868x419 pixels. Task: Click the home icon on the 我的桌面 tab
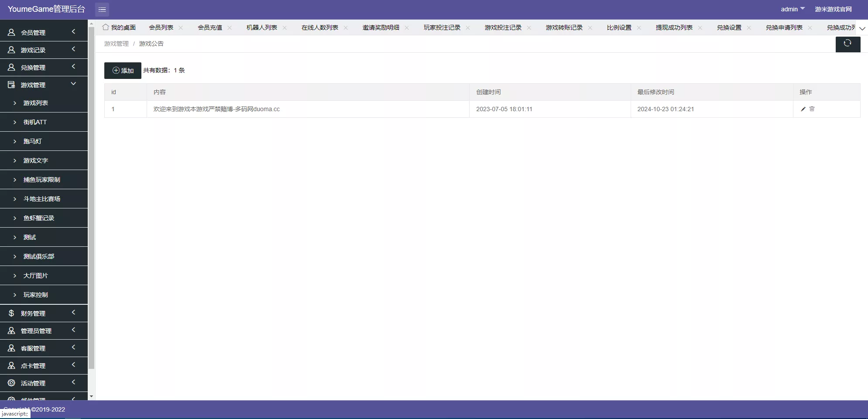click(105, 27)
